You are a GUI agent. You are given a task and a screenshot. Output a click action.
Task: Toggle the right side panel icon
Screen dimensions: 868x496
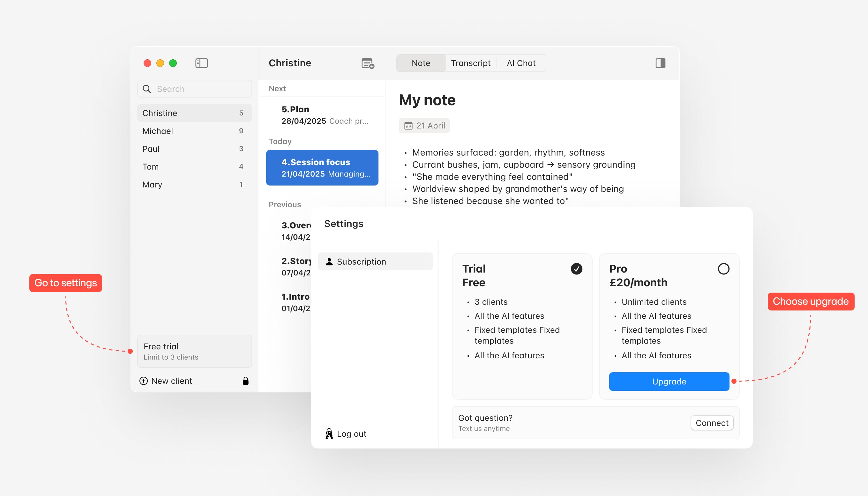(x=660, y=63)
